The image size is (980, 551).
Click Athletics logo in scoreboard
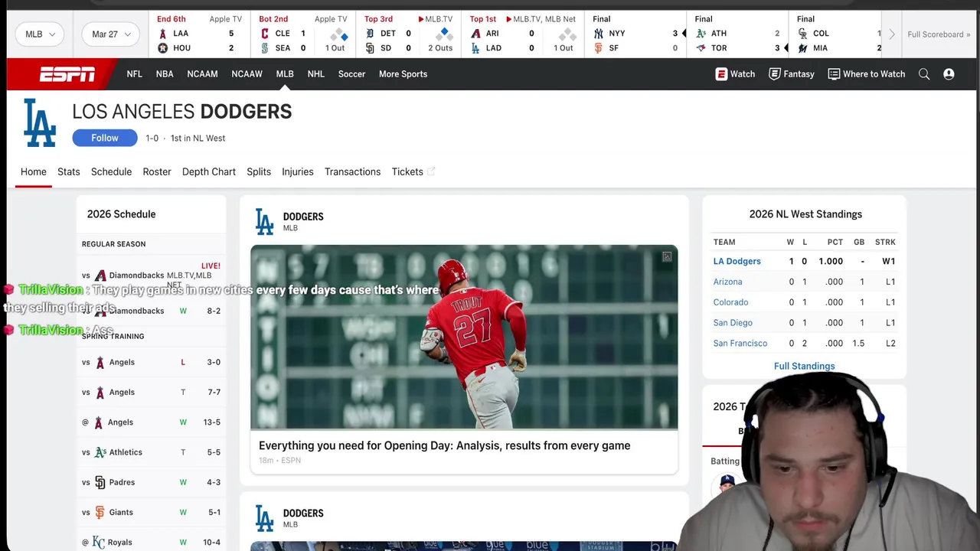coord(701,34)
